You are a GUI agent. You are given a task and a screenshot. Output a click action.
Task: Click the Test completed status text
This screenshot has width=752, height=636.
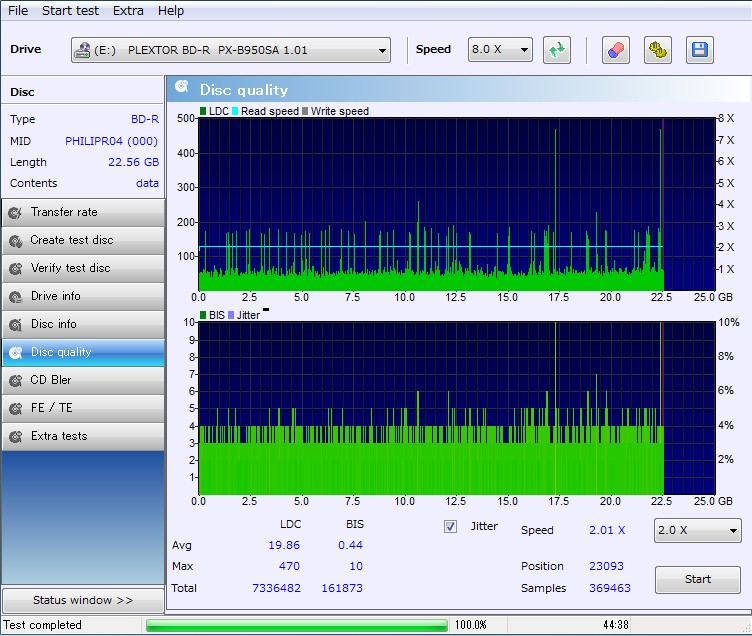(x=43, y=625)
